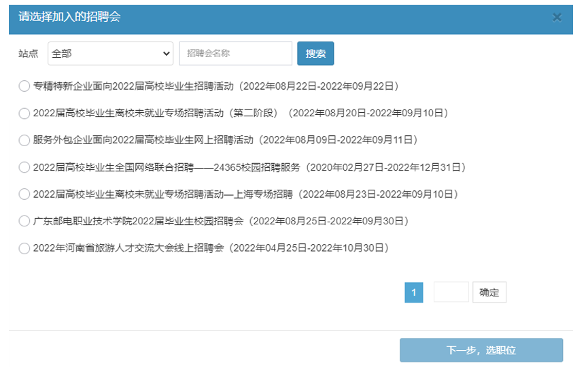This screenshot has width=588, height=378.
Task: Click the 请选择加入的招聘会 dialog title
Action: tap(69, 18)
